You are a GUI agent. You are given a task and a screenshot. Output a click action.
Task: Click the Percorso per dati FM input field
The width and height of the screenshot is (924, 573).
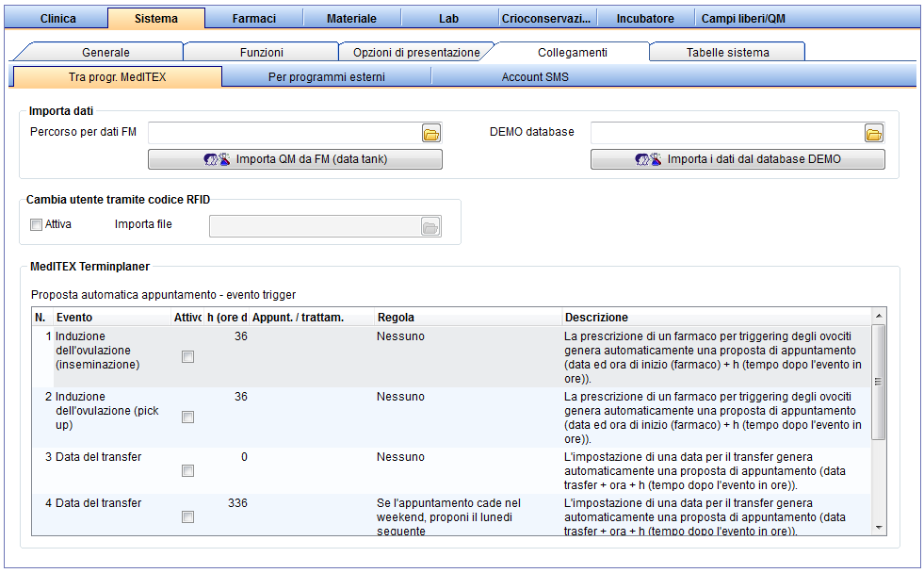(x=285, y=133)
